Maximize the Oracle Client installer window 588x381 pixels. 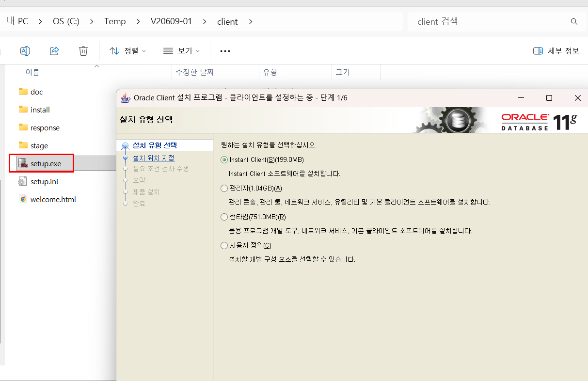[549, 98]
